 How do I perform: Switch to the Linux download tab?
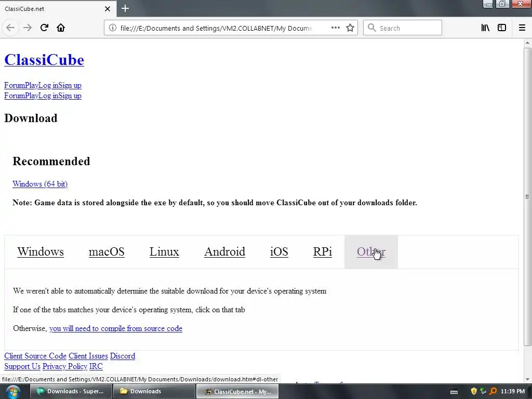point(164,252)
